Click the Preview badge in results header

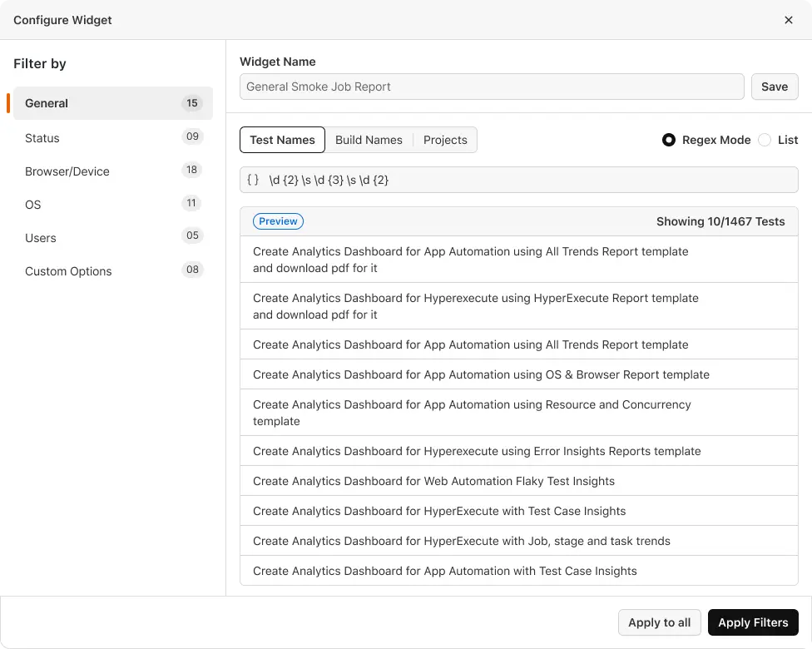point(278,221)
